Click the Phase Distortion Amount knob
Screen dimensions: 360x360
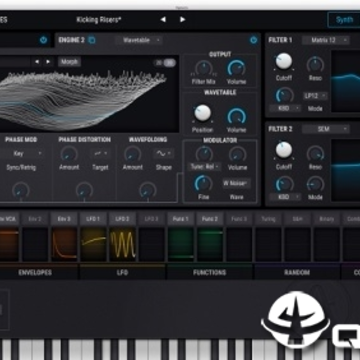coord(69,155)
